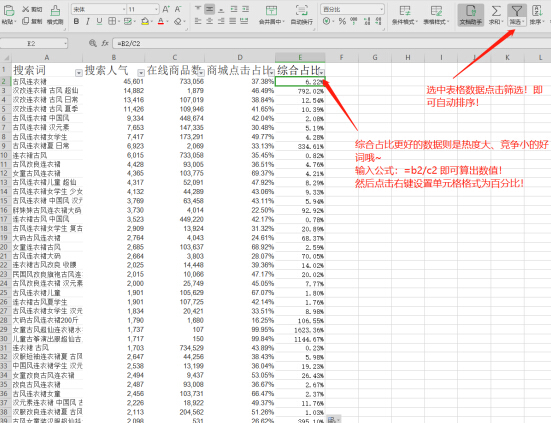
Task: Toggle underline formatting
Action: tap(99, 21)
